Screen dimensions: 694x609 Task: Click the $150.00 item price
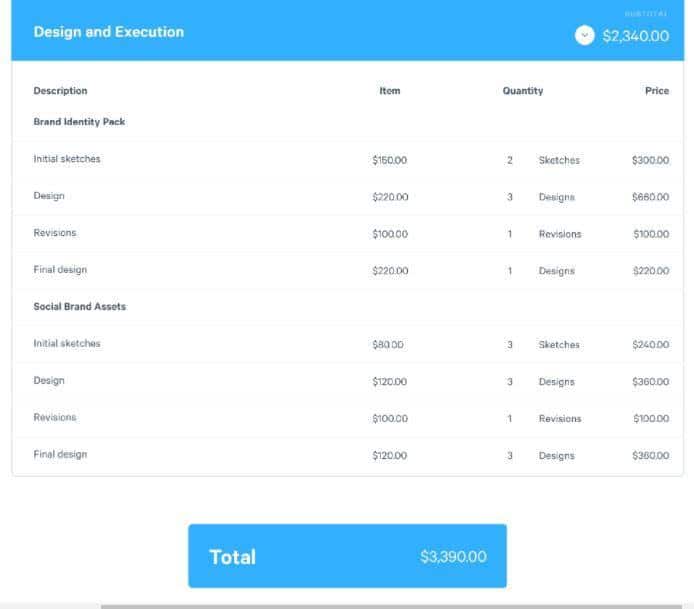tap(389, 160)
